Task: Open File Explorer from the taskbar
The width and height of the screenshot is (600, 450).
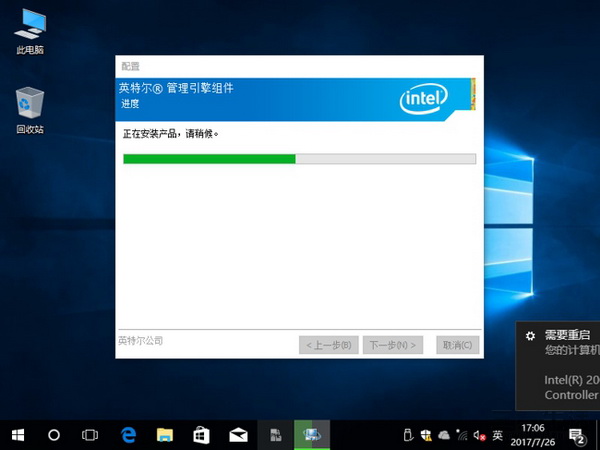Action: coord(165,435)
